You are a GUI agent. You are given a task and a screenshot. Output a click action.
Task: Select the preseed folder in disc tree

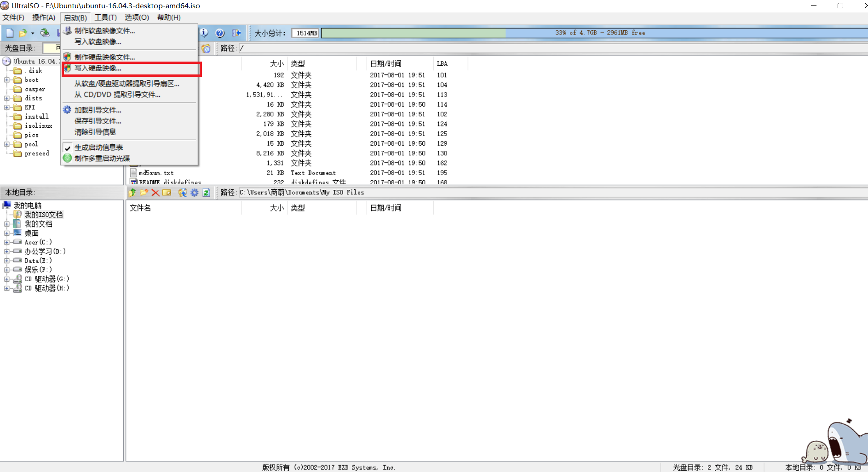pyautogui.click(x=37, y=154)
